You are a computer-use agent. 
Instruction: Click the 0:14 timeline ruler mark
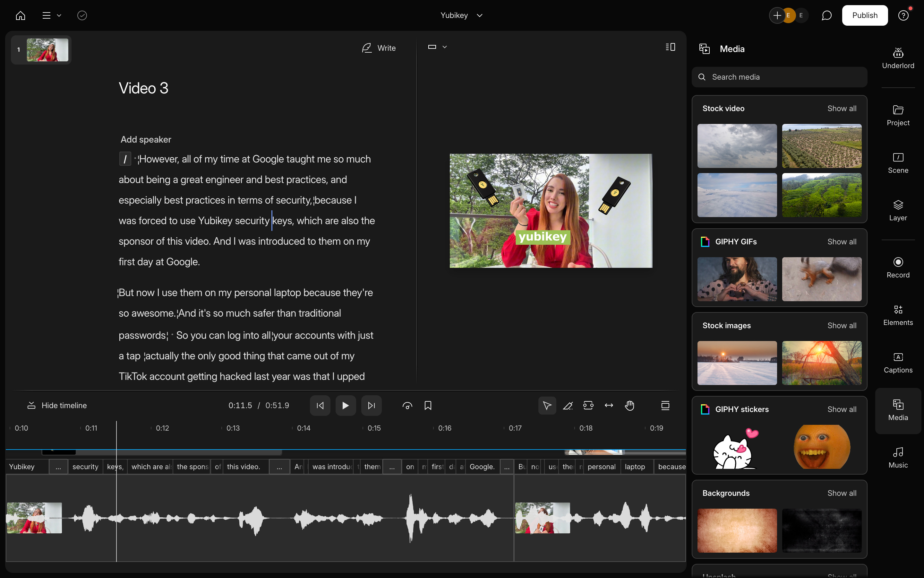[x=304, y=428]
